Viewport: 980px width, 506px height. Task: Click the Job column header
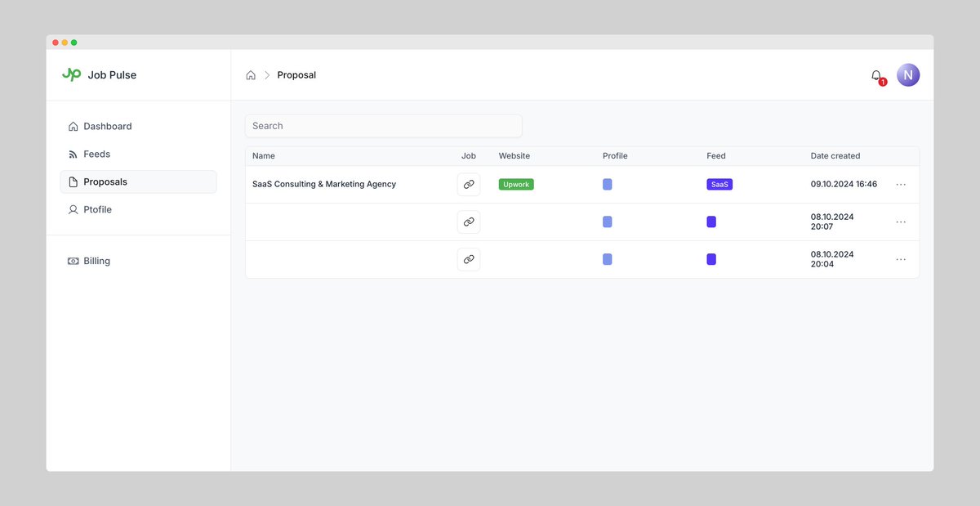pos(468,156)
